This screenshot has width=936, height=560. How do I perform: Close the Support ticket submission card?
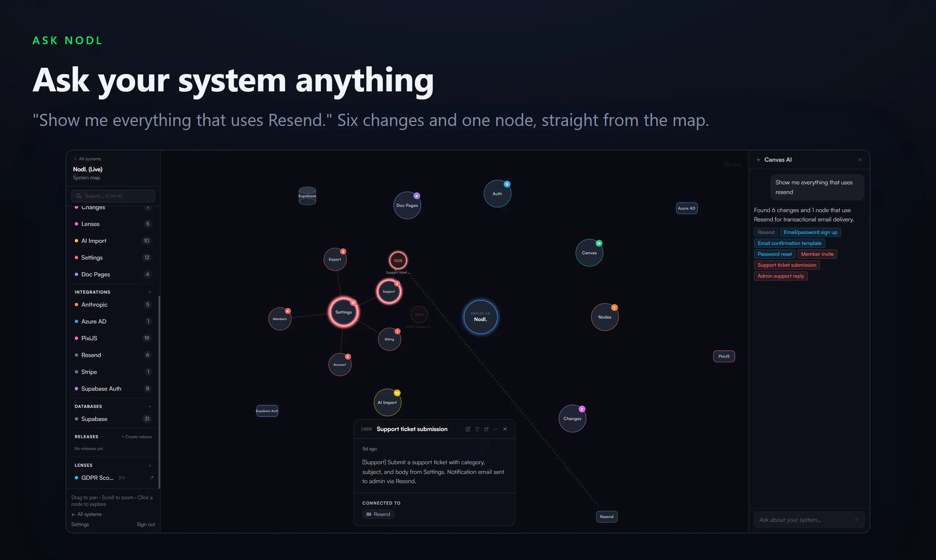point(505,429)
